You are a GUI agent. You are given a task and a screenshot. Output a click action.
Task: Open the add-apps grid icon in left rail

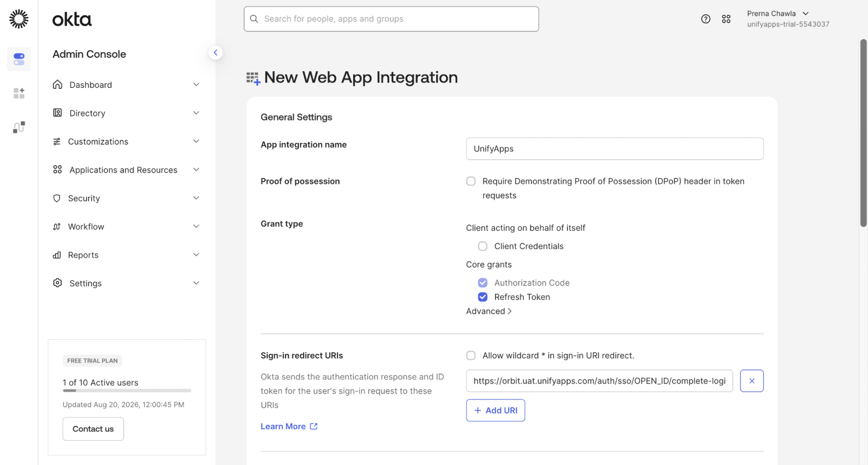19,93
